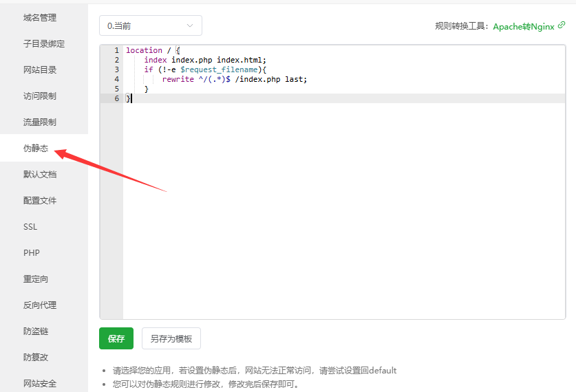The height and width of the screenshot is (392, 576).
Task: Switch to the 域名管理 tab
Action: 40,18
